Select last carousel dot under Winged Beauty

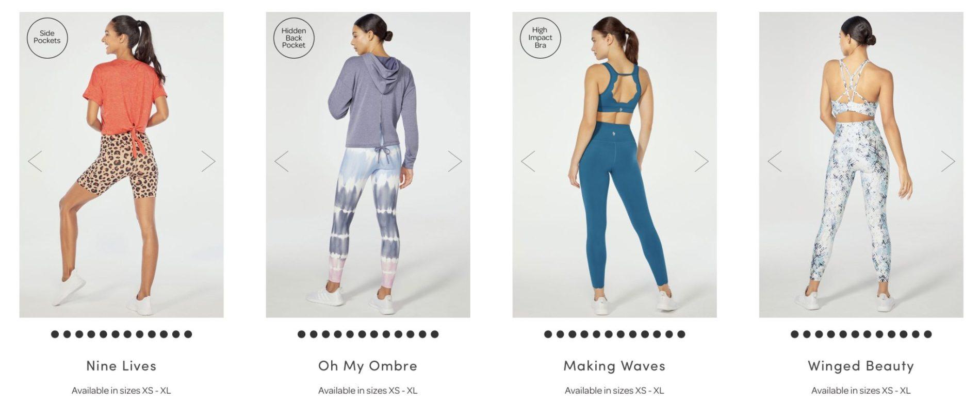click(x=928, y=334)
